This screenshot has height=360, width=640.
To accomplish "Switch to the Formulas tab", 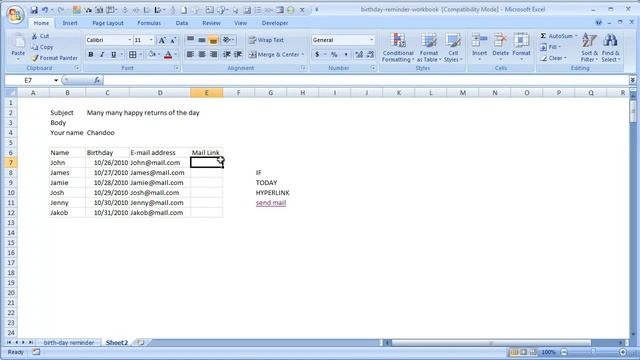I will (x=149, y=23).
